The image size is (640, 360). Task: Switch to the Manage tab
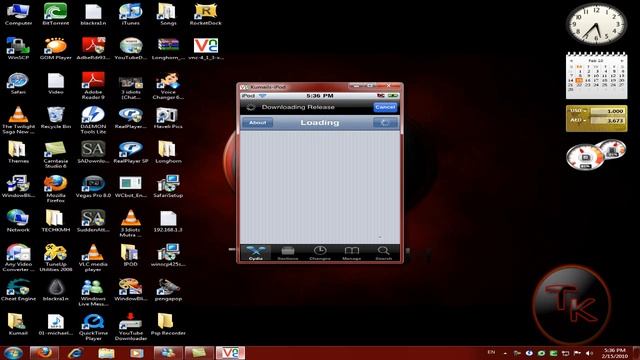coord(351,253)
